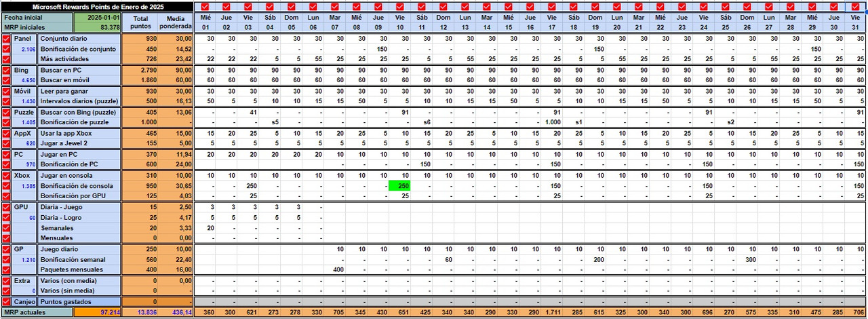The image size is (868, 319).
Task: Select the Xbox category points 1.385
Action: [25, 185]
